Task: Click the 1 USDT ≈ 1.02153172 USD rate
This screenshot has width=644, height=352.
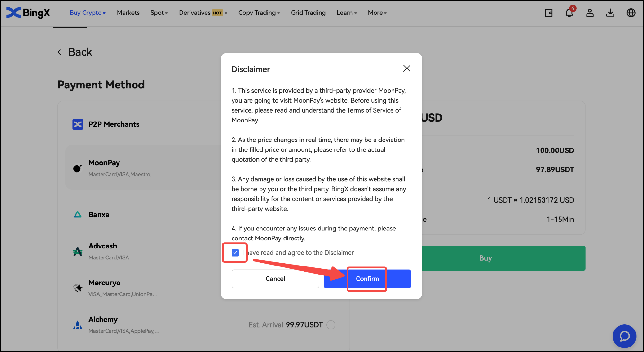Action: pos(531,200)
